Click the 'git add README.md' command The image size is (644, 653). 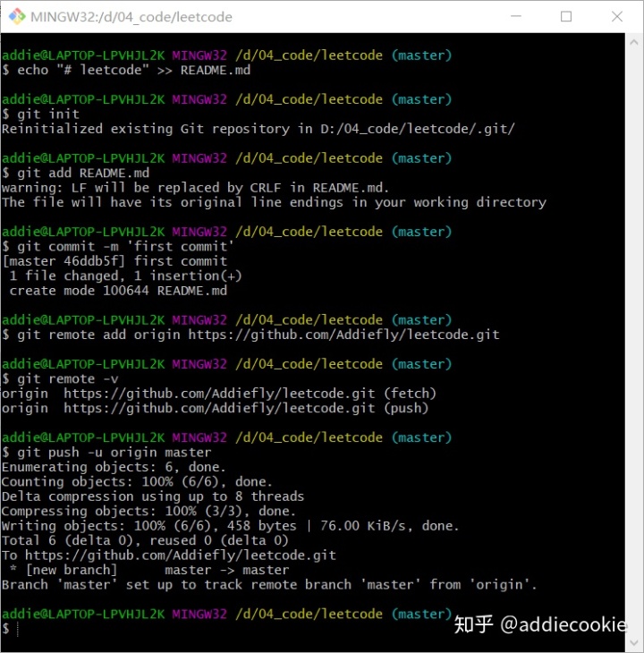pos(76,173)
